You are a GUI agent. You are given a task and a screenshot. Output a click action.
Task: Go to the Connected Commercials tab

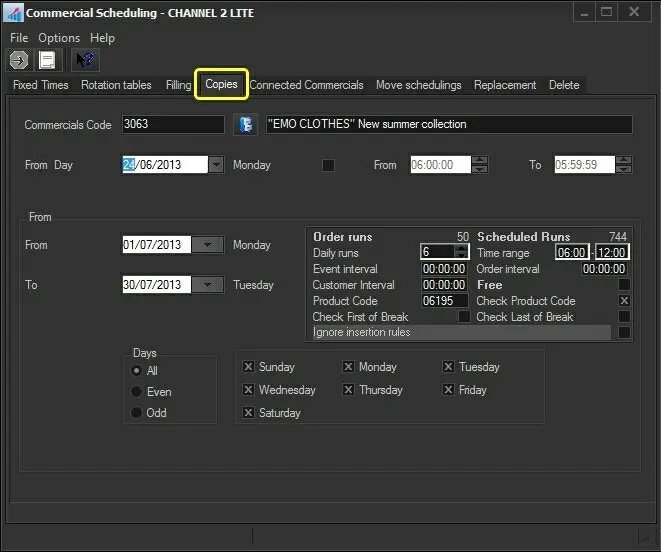point(307,85)
